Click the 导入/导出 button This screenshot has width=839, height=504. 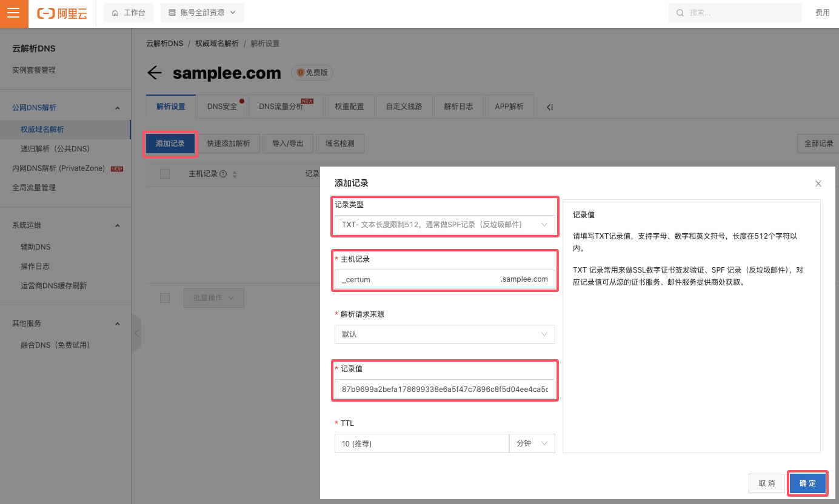[288, 144]
